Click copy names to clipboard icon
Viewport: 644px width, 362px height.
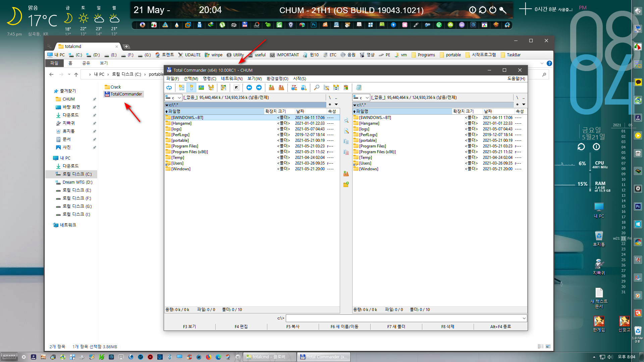point(346,88)
